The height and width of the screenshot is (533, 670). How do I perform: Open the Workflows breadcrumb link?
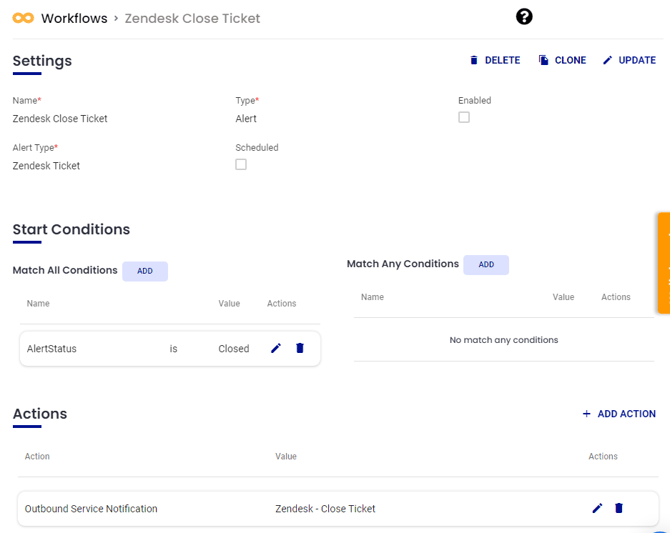(x=74, y=18)
